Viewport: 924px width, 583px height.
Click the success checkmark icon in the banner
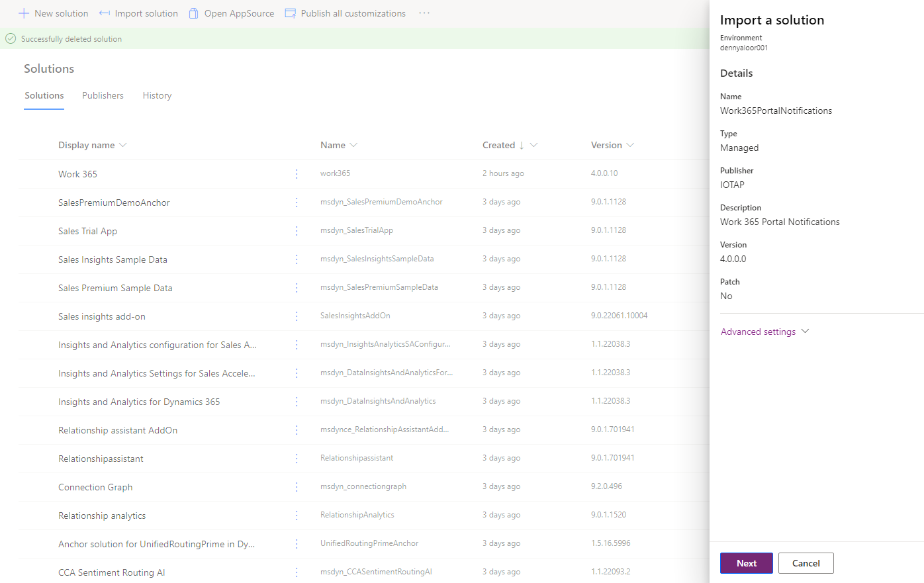click(x=11, y=38)
